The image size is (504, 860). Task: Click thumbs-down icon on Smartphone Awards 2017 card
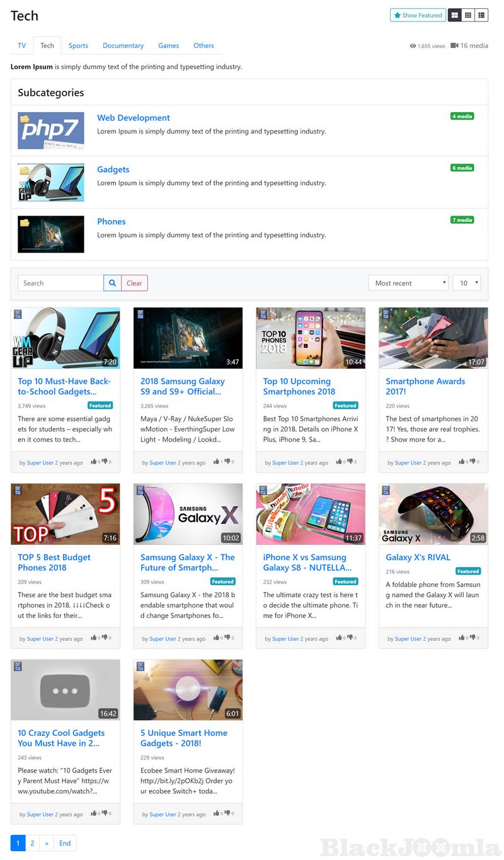pyautogui.click(x=473, y=462)
